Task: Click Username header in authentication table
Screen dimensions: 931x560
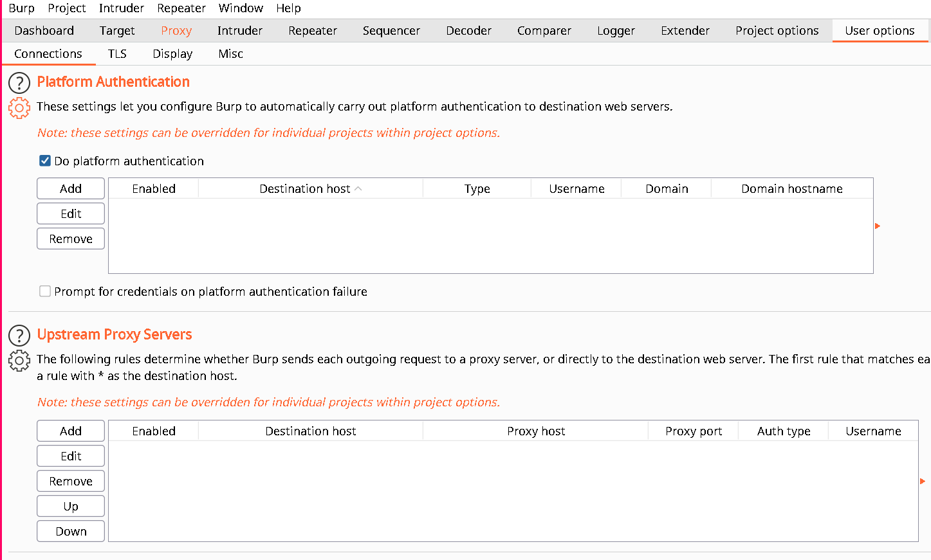Action: pos(576,188)
